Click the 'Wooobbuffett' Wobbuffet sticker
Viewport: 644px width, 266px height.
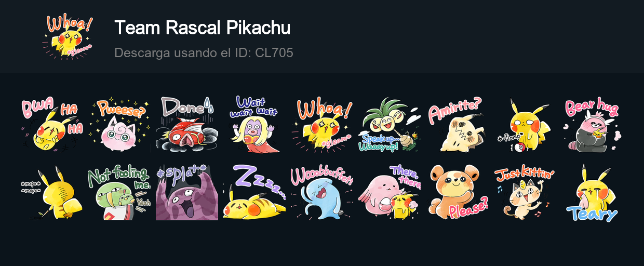(x=322, y=192)
